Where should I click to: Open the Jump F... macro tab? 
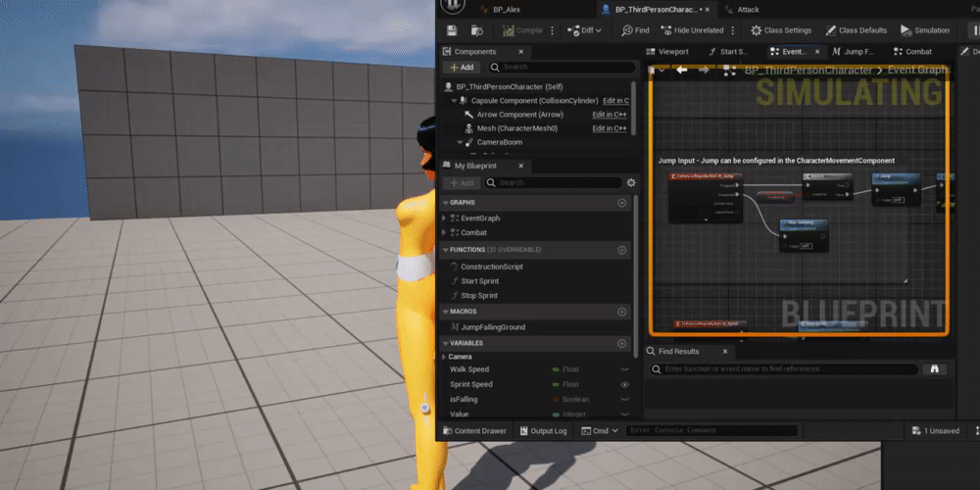pos(853,52)
